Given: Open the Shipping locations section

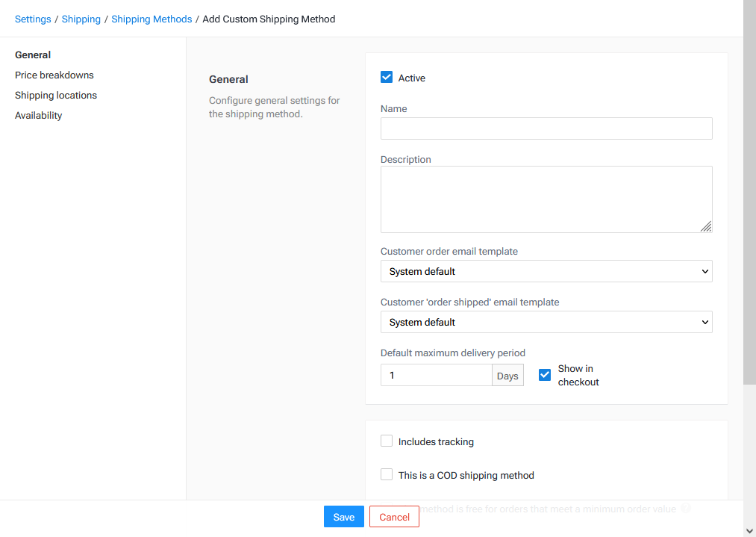Looking at the screenshot, I should [x=56, y=95].
